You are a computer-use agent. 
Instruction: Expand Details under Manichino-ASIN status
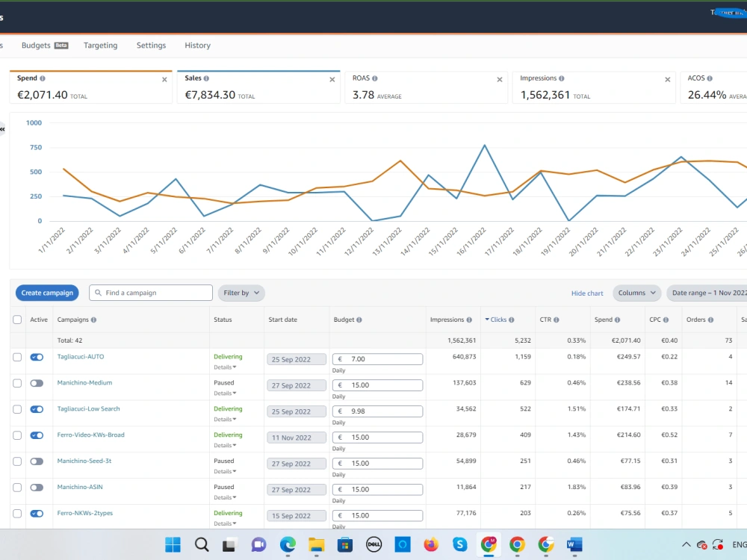[x=225, y=497]
